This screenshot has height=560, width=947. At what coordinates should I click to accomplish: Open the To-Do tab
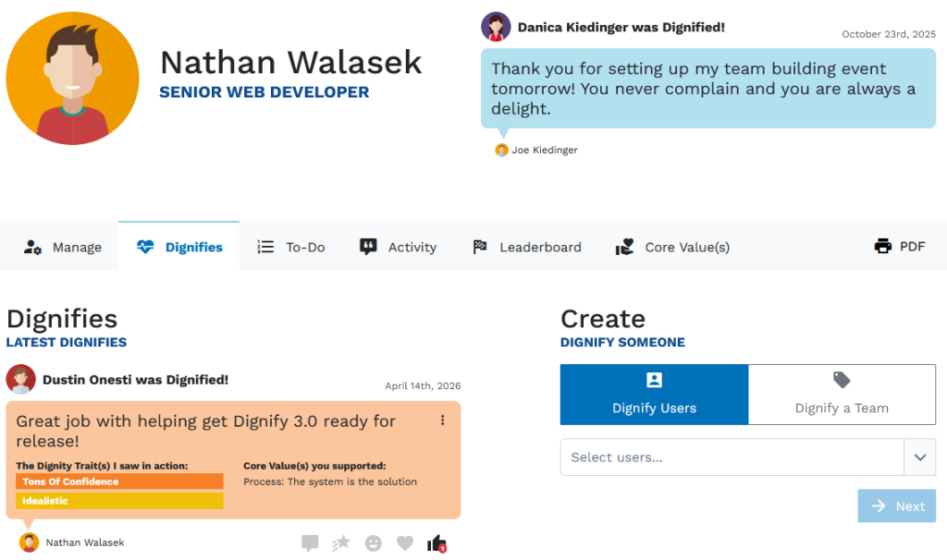(x=291, y=247)
